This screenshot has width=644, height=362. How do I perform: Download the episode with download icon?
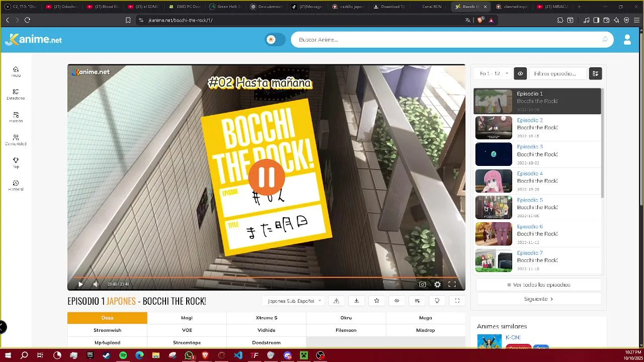(356, 301)
